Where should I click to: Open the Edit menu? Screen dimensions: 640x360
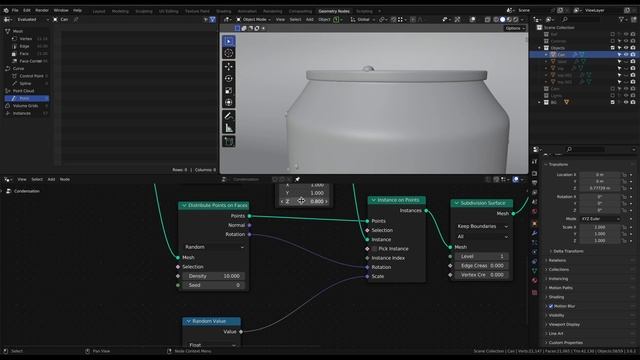(27, 10)
